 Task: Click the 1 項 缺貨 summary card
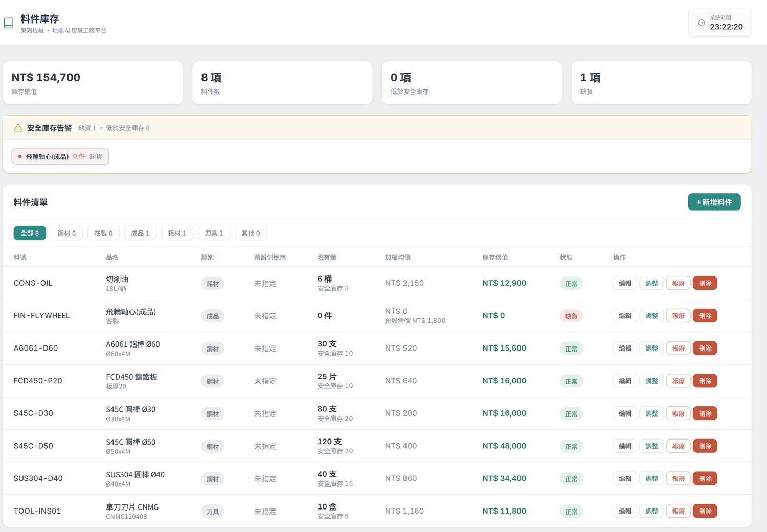661,83
